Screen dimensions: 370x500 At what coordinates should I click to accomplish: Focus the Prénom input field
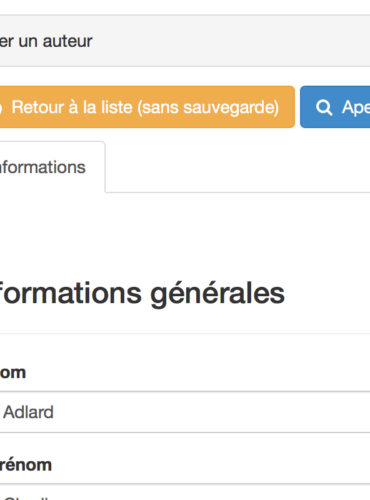point(185,492)
